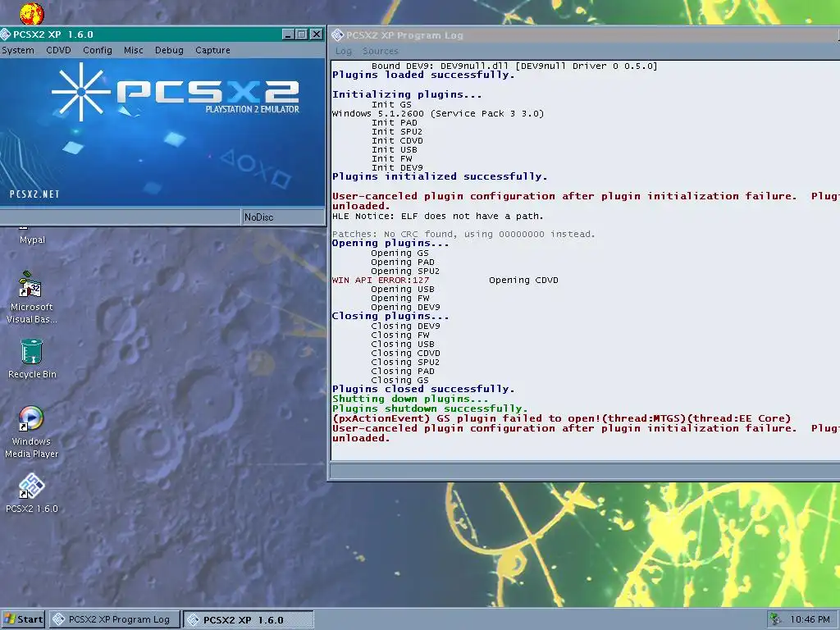Click the system tray network icon
Viewport: 840px width, 630px height.
coord(775,619)
